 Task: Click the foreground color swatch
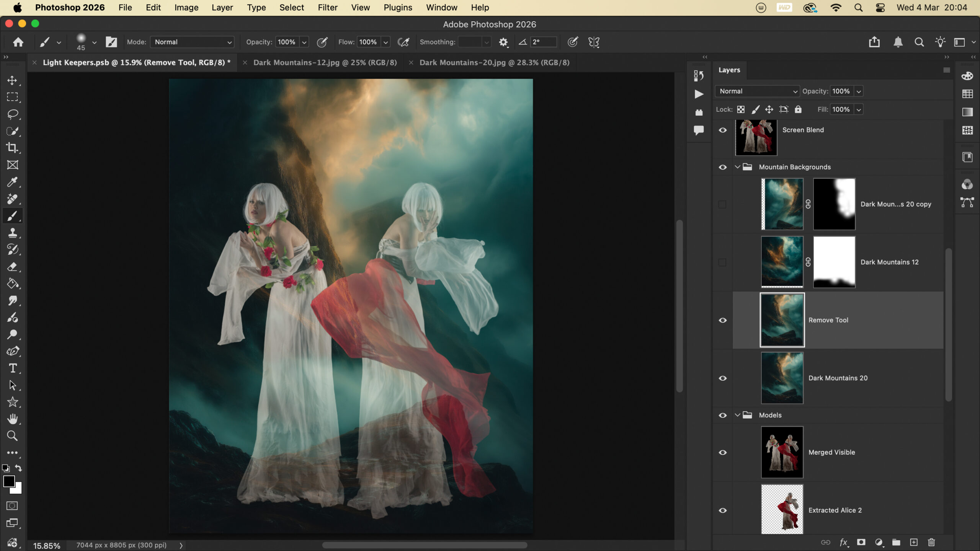[x=9, y=481]
